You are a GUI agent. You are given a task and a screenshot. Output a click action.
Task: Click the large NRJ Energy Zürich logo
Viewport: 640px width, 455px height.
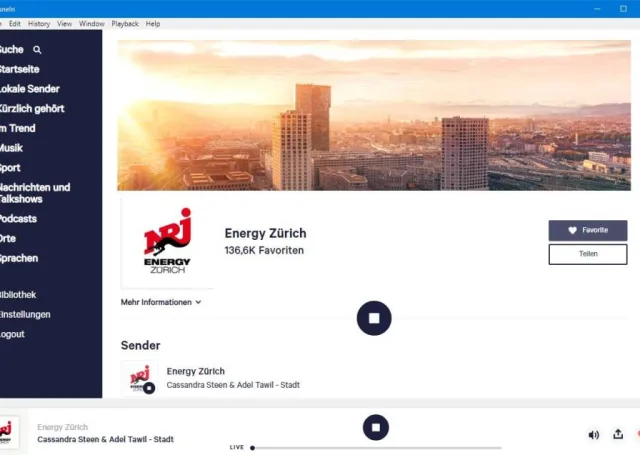(167, 242)
